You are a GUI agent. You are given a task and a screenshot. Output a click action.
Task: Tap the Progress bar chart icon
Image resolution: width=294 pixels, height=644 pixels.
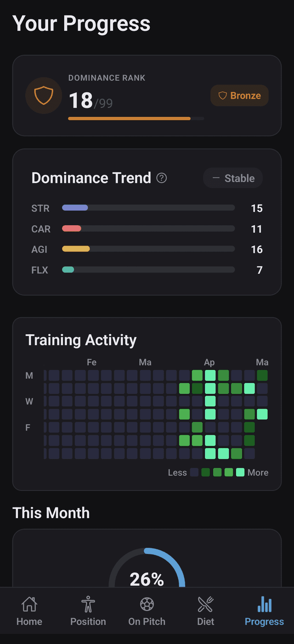[264, 604]
